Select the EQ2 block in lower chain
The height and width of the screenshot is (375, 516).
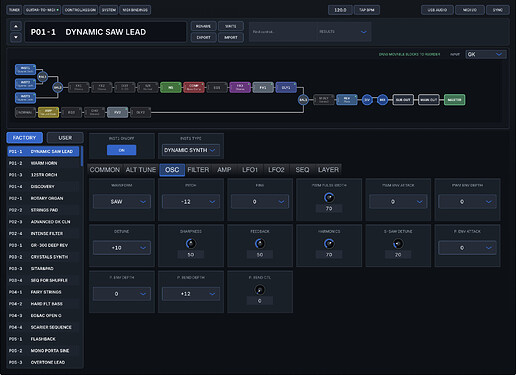(71, 112)
